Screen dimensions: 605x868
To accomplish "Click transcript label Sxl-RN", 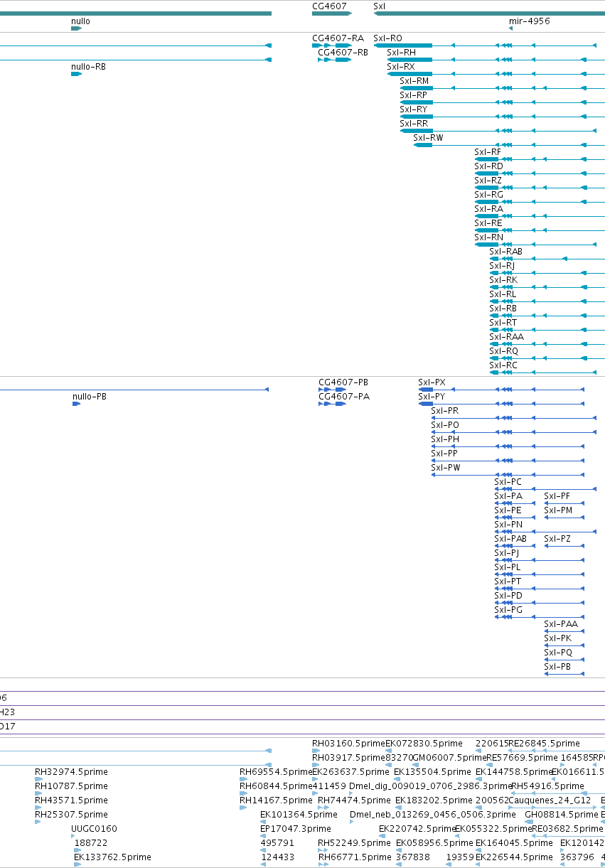I will click(x=488, y=237).
